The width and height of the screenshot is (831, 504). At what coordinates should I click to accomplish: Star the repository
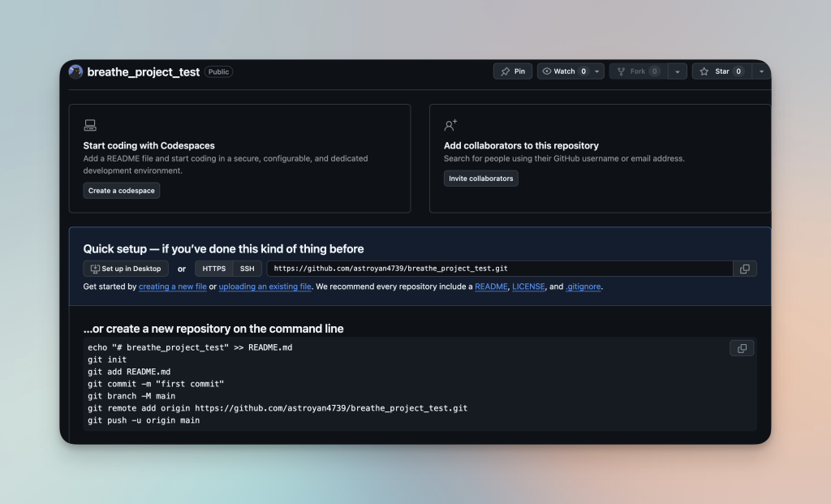(721, 71)
